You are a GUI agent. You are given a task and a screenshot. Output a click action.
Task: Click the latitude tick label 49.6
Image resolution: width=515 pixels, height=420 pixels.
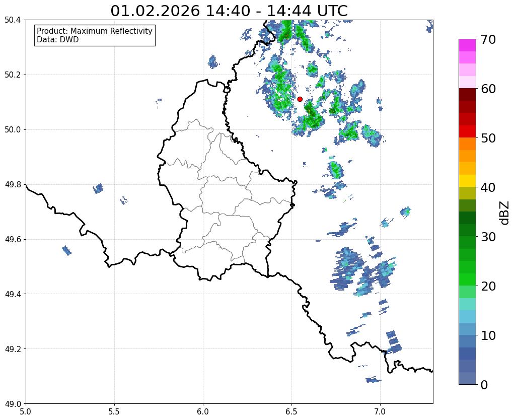click(13, 239)
